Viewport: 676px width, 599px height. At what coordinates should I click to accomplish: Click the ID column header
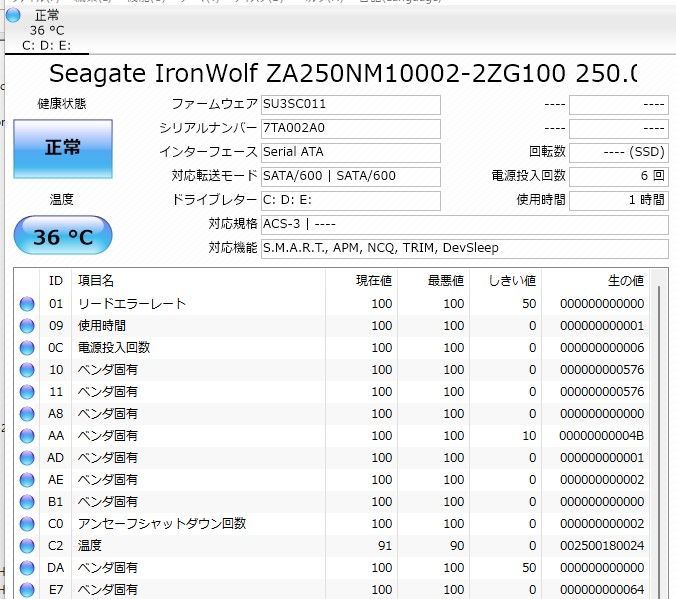tap(56, 281)
